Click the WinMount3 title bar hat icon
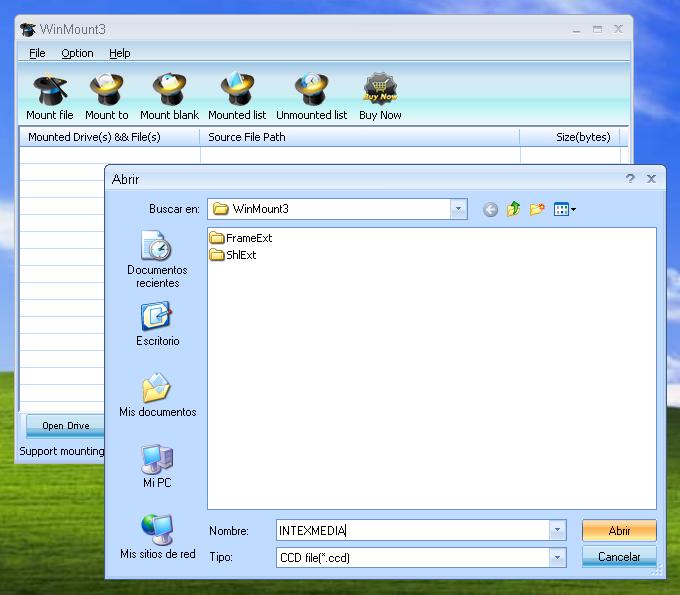The width and height of the screenshot is (680, 595). pos(28,29)
